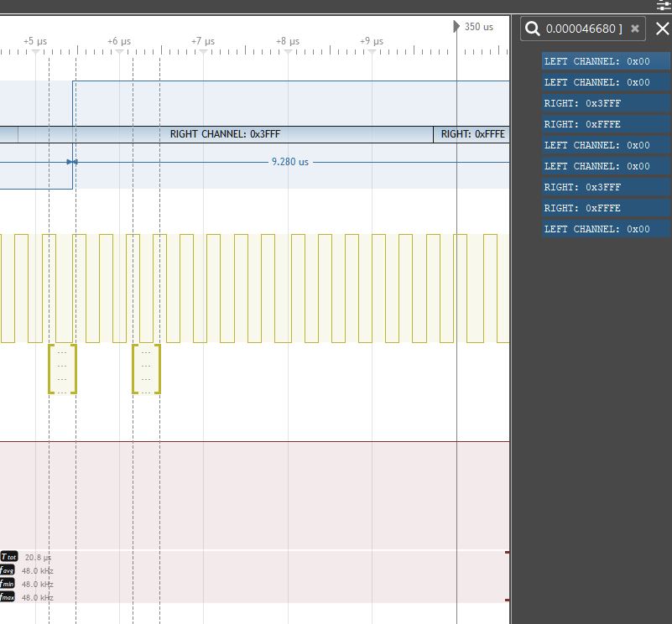Select the first LEFT CHANNEL: 0x00 result
The height and width of the screenshot is (624, 672).
[605, 61]
